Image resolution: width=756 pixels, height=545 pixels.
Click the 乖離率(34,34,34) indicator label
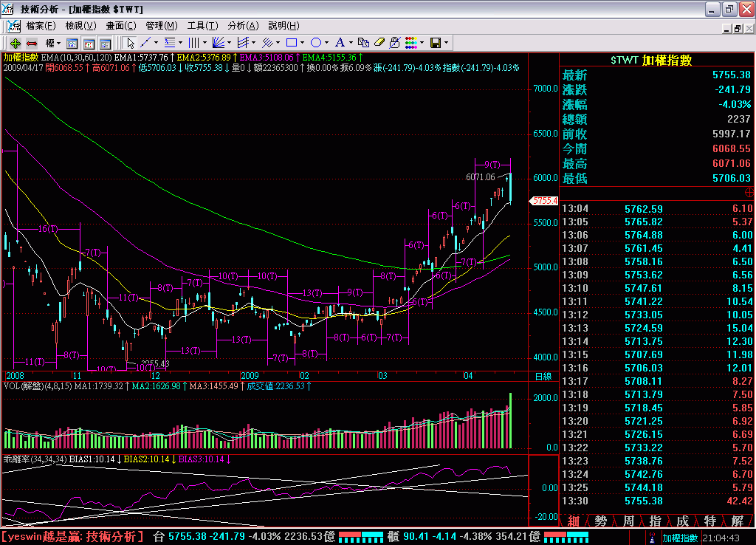click(35, 459)
